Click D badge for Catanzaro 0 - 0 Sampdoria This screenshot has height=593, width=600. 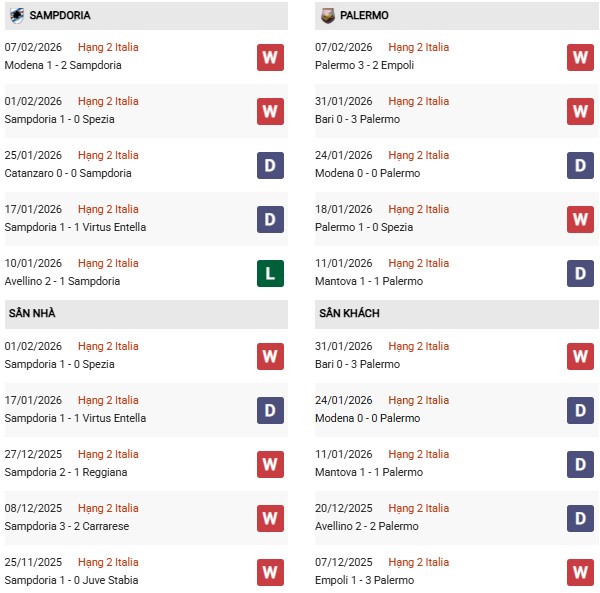tap(270, 165)
